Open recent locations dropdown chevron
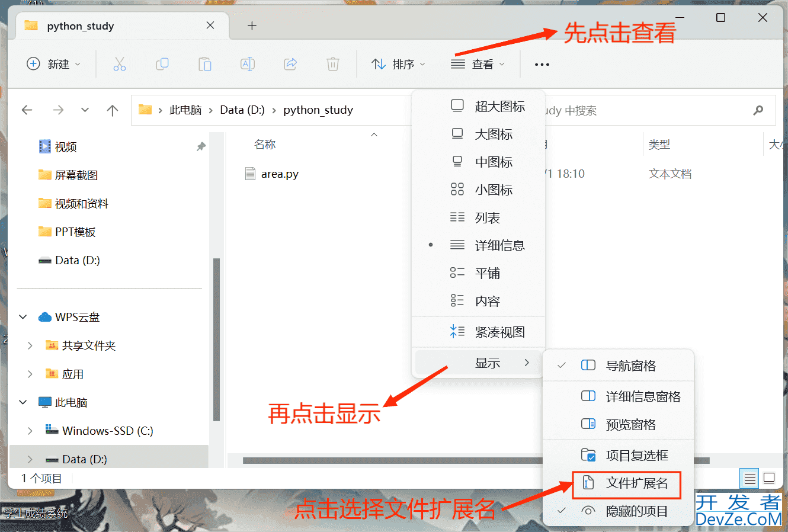788x532 pixels. (x=85, y=110)
